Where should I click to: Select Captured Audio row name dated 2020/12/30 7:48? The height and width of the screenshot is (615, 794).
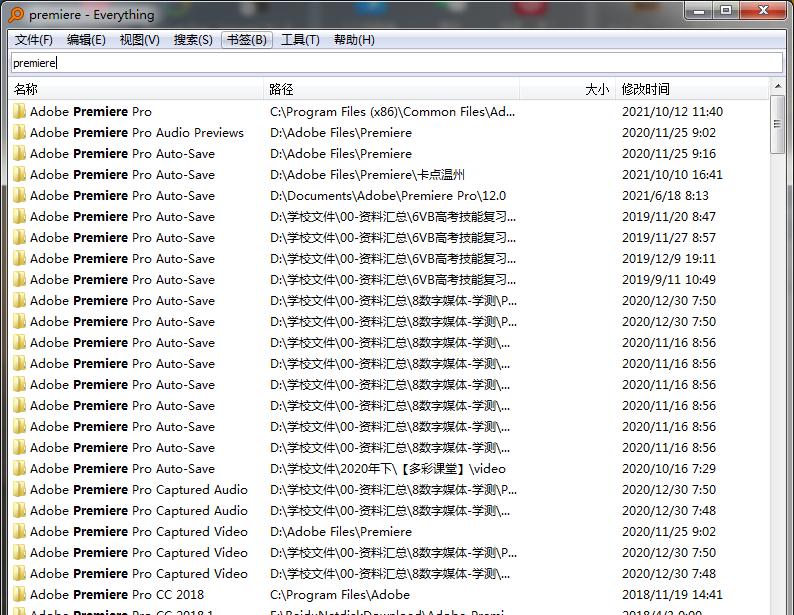tap(139, 511)
